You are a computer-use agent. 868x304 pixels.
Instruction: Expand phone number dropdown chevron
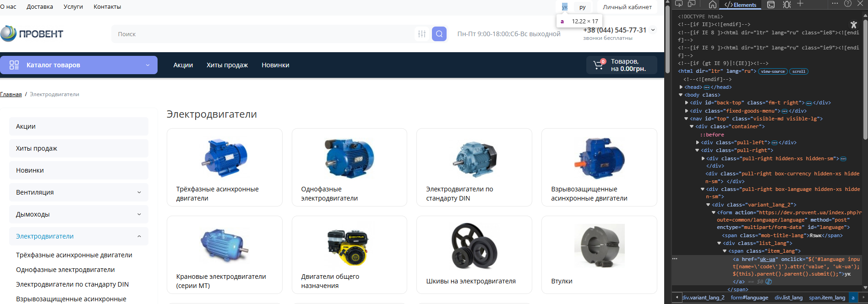tap(653, 30)
